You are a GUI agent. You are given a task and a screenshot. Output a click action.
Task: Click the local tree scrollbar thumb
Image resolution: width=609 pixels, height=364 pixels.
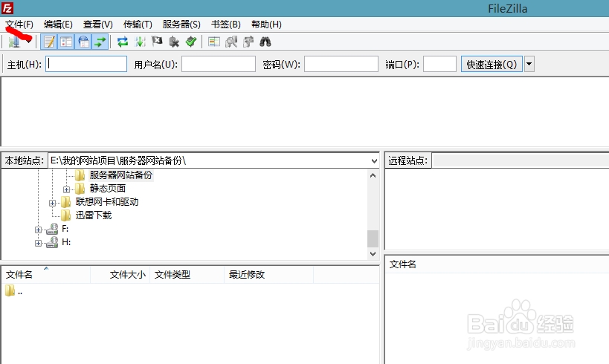pyautogui.click(x=373, y=238)
